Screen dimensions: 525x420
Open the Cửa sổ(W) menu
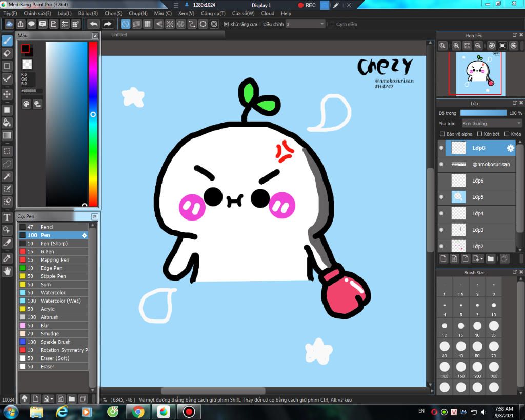coord(244,14)
